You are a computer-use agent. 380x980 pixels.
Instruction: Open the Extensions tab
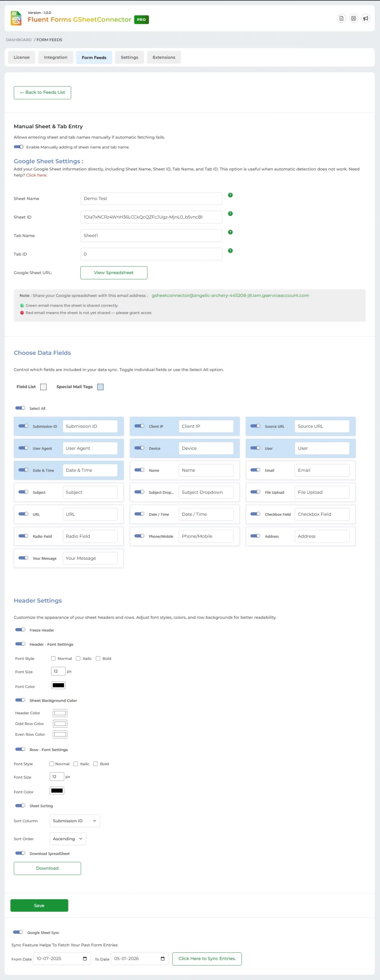[x=164, y=57]
